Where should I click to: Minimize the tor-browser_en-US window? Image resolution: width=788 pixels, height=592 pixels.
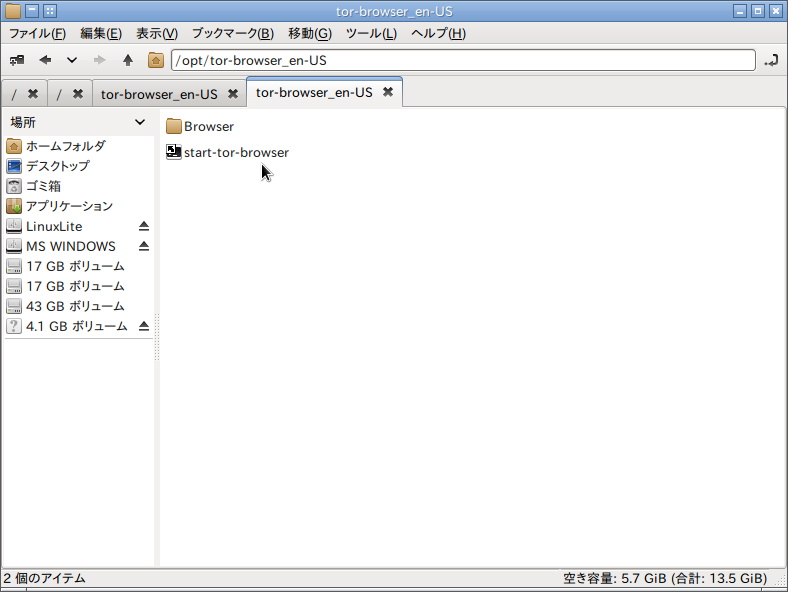[x=740, y=11]
